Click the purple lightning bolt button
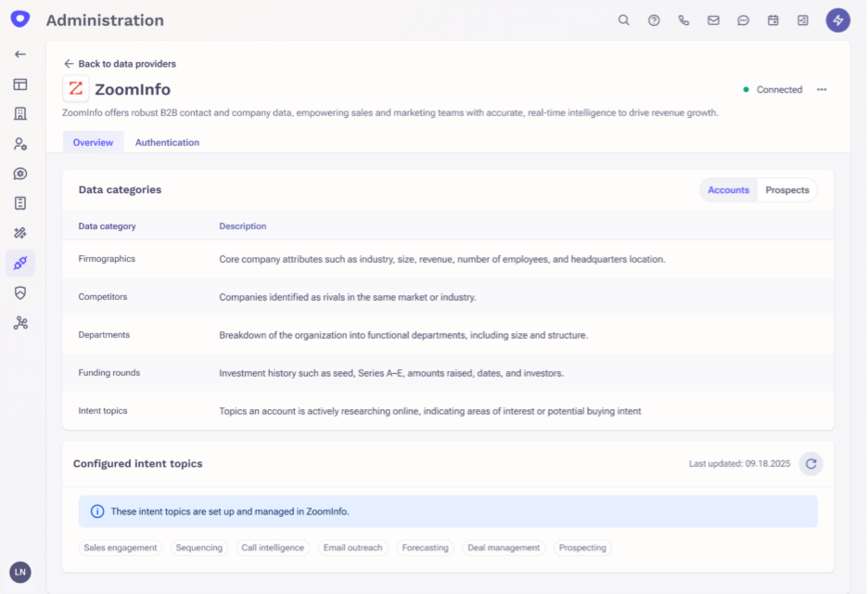This screenshot has height=594, width=868. click(x=838, y=20)
